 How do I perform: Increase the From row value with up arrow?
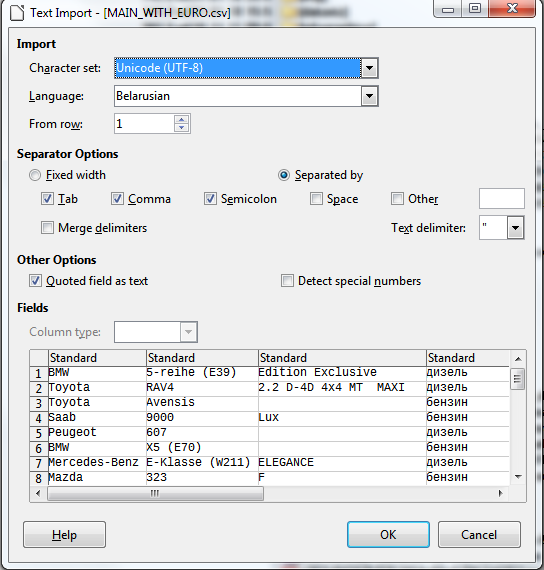(181, 120)
